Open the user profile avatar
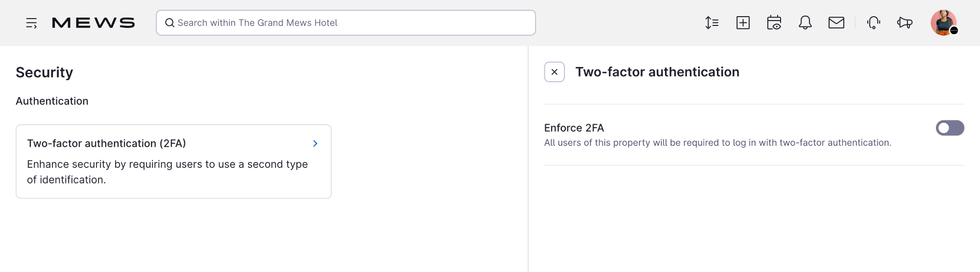This screenshot has height=272, width=980. point(944,23)
